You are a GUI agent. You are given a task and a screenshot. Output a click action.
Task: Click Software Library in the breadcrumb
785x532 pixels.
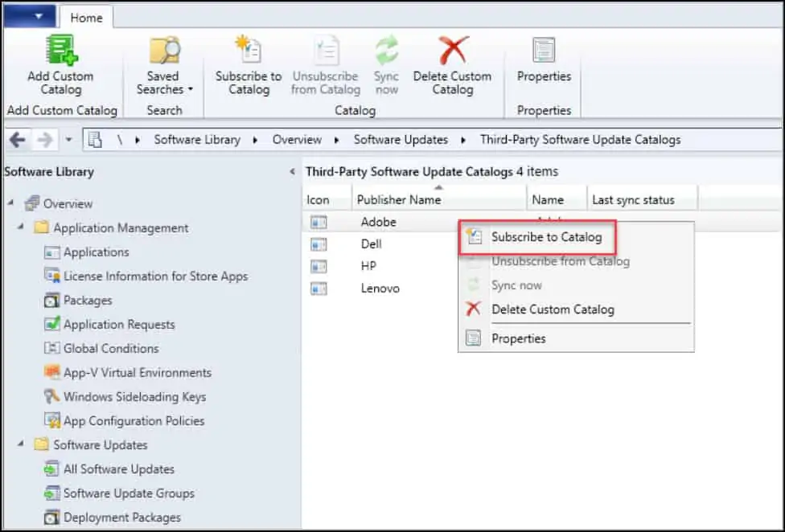[x=197, y=140]
